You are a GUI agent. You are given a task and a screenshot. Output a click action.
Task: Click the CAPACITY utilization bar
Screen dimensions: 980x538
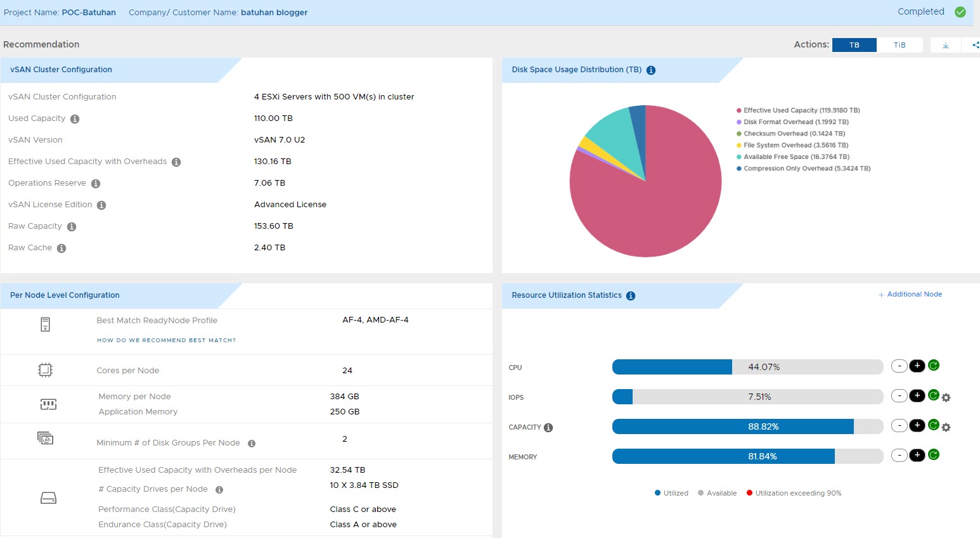click(x=747, y=426)
